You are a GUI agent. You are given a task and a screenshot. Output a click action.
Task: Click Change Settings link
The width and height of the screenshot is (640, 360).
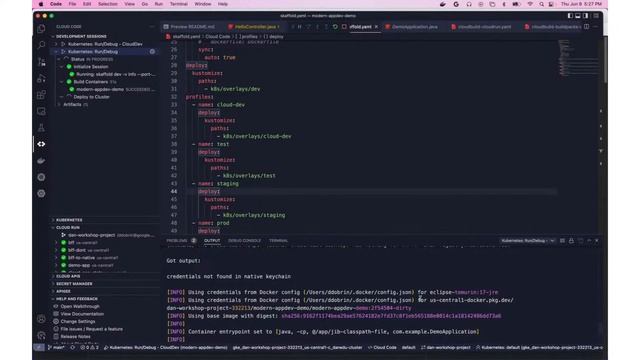click(77, 322)
